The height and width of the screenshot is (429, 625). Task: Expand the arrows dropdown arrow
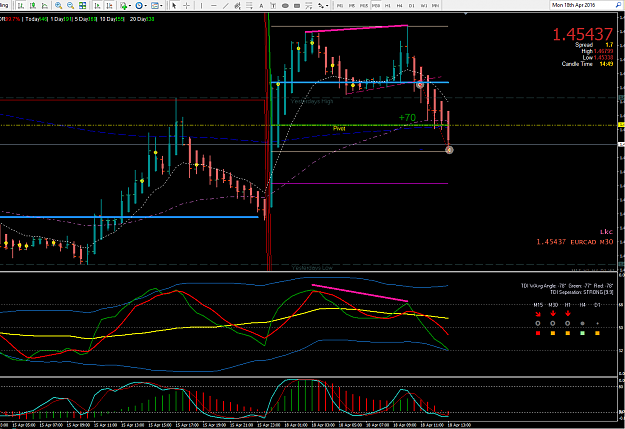coord(327,6)
